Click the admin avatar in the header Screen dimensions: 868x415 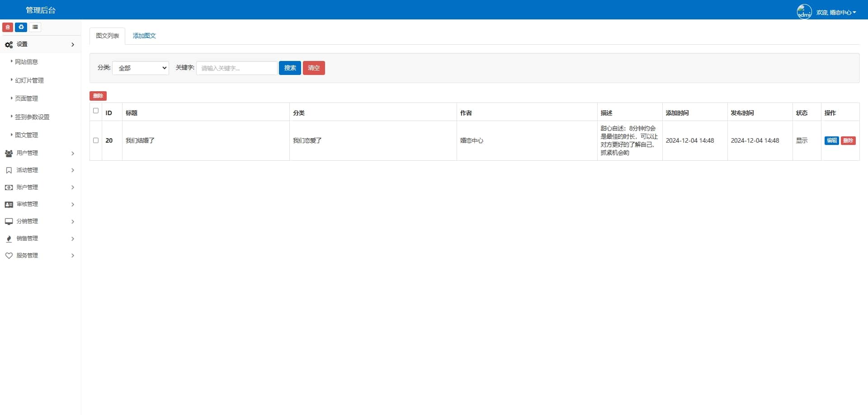(x=804, y=12)
